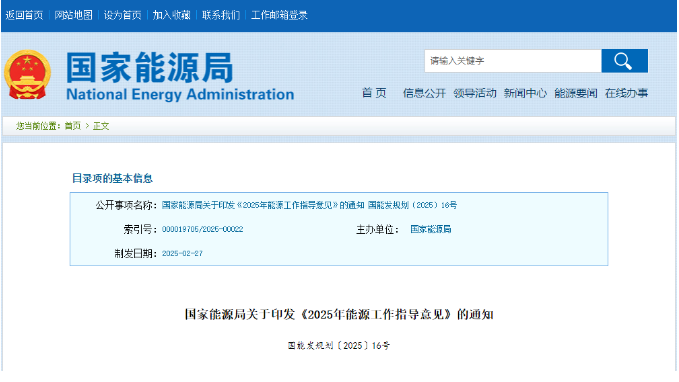Open 返回首页 link in top bar
Image resolution: width=679 pixels, height=382 pixels.
24,15
